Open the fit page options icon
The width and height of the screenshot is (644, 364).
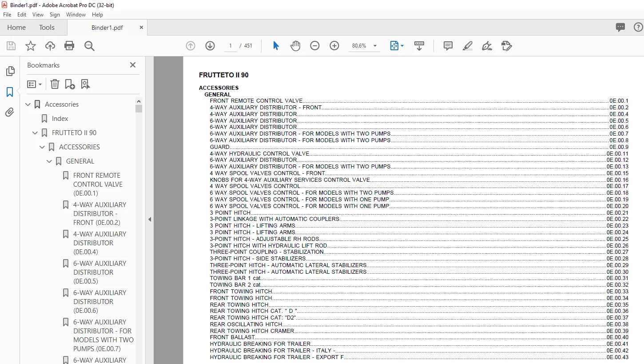397,46
